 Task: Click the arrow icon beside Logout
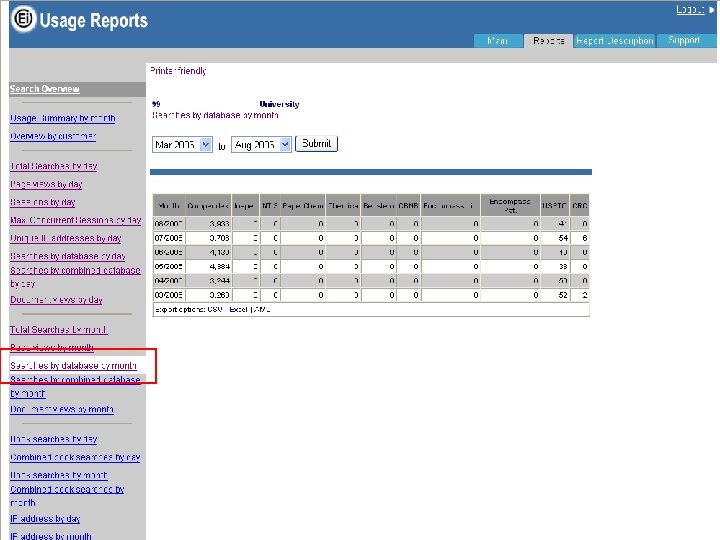click(712, 10)
